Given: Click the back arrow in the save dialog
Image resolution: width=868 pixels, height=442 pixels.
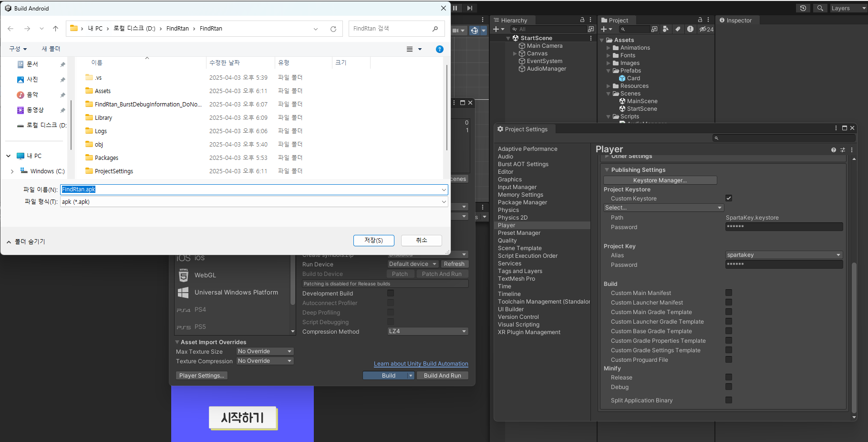Looking at the screenshot, I should 10,29.
